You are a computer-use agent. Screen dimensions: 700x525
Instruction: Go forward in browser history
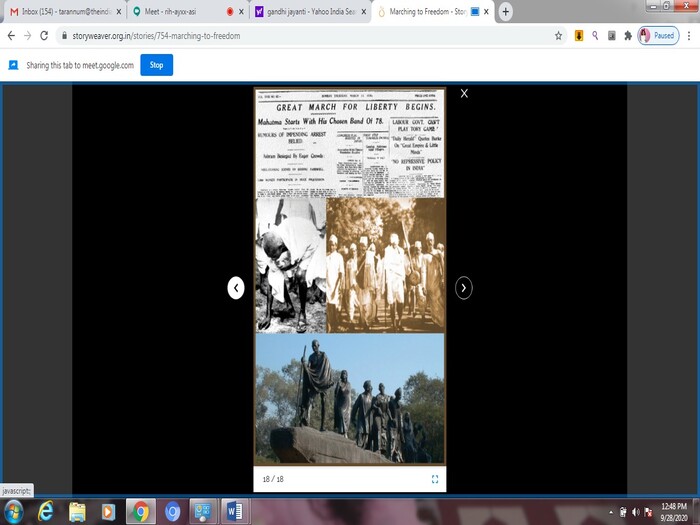tap(28, 36)
